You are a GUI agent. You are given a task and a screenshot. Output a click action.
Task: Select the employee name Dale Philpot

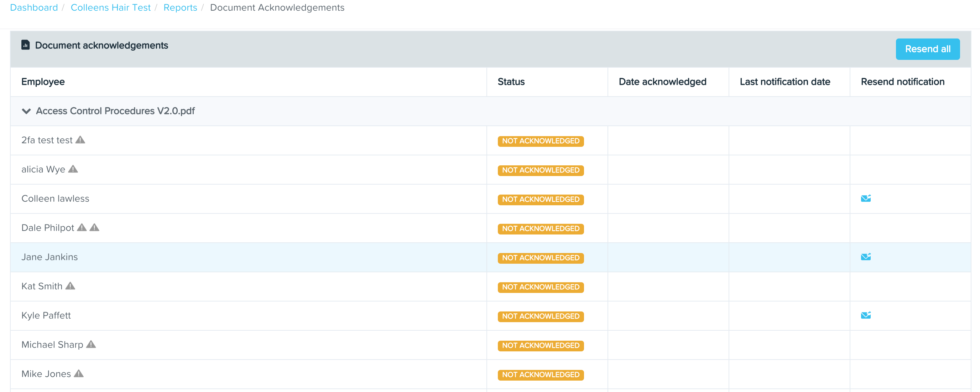48,228
